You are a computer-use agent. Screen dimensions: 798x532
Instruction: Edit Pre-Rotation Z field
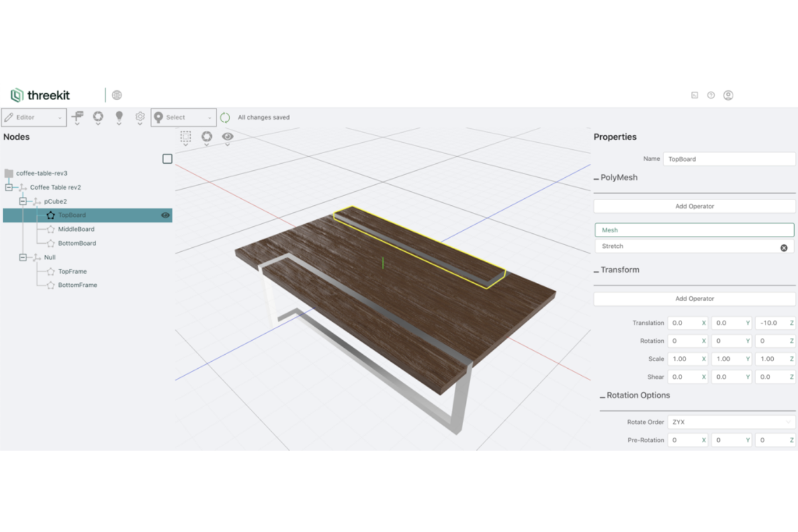coord(775,440)
